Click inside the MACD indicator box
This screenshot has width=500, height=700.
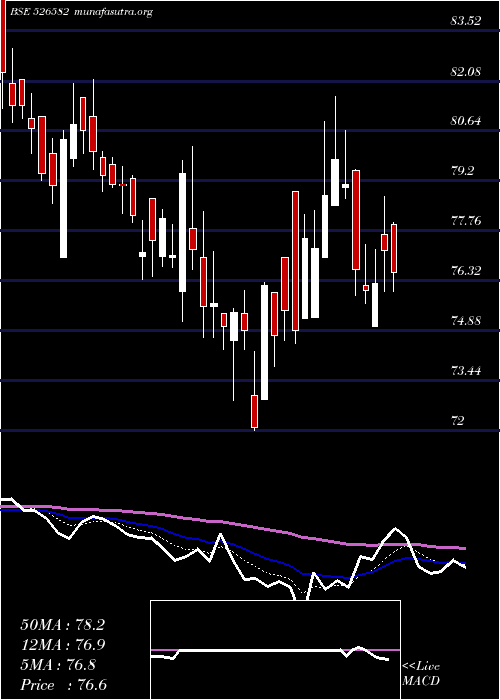pyautogui.click(x=275, y=650)
